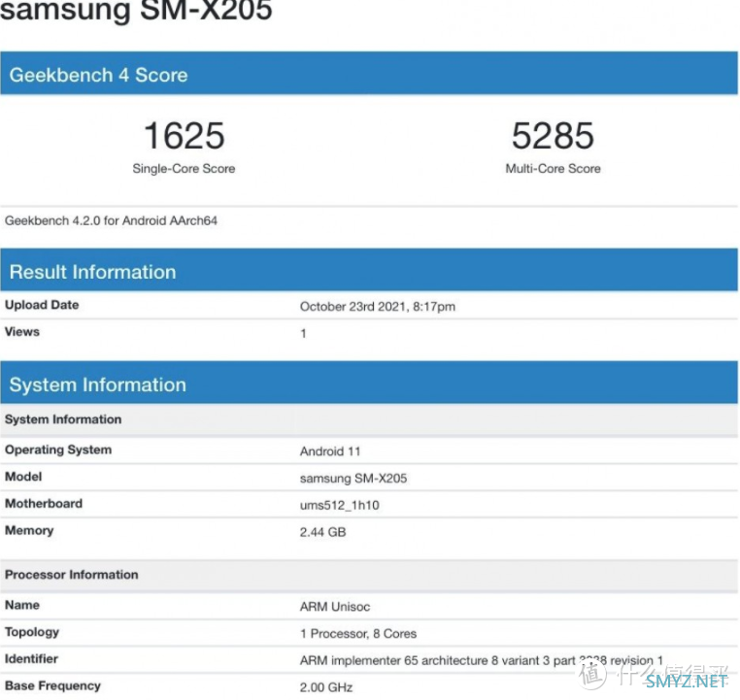Click the processor Name label
Viewport: 740px width, 700px height.
[22, 605]
